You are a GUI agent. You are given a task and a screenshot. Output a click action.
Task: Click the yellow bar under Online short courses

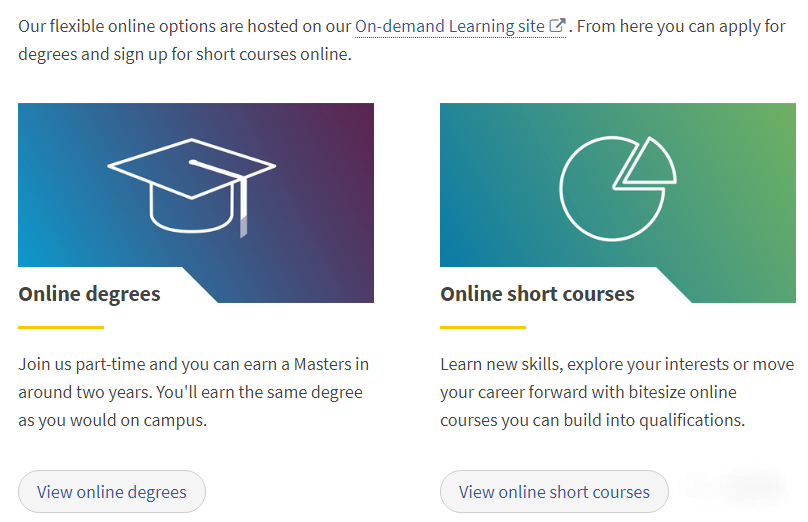coord(483,327)
